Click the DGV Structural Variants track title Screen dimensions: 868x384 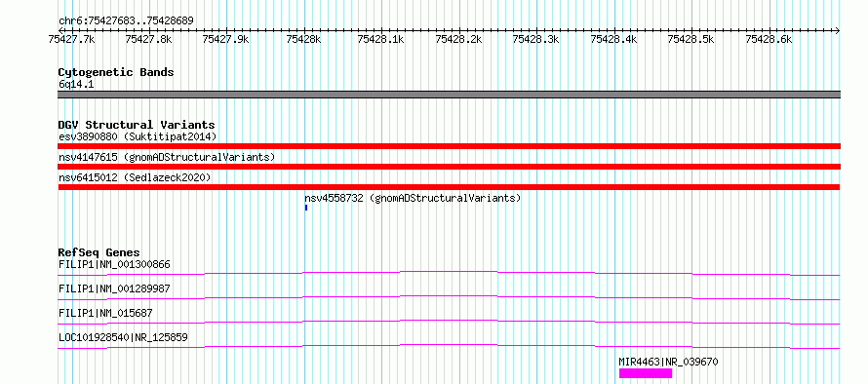pyautogui.click(x=137, y=125)
